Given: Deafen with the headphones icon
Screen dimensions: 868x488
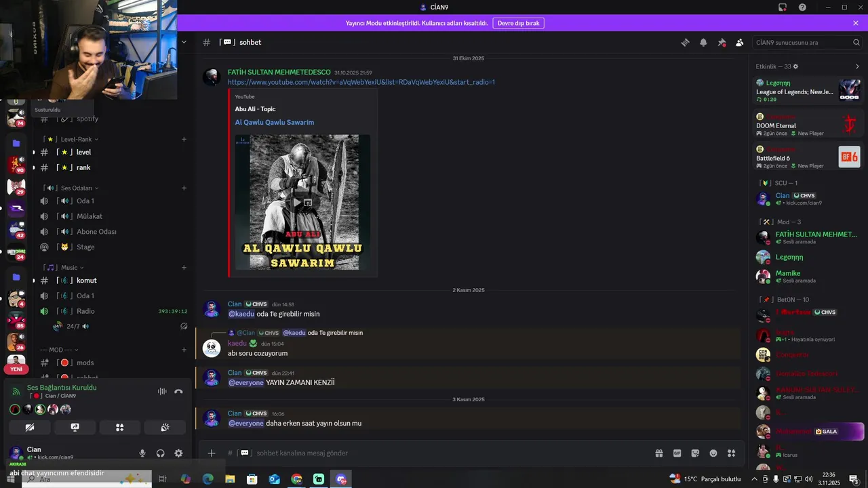Looking at the screenshot, I should (161, 453).
